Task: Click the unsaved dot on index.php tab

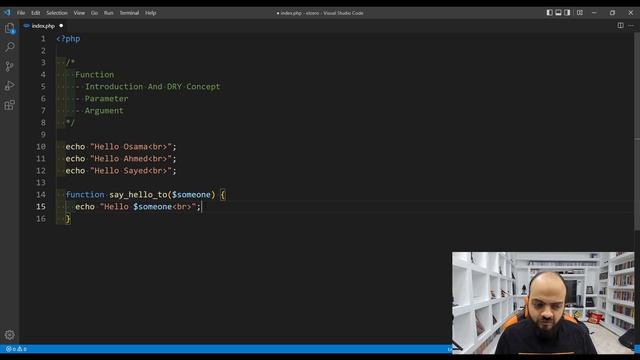Action: (x=61, y=26)
